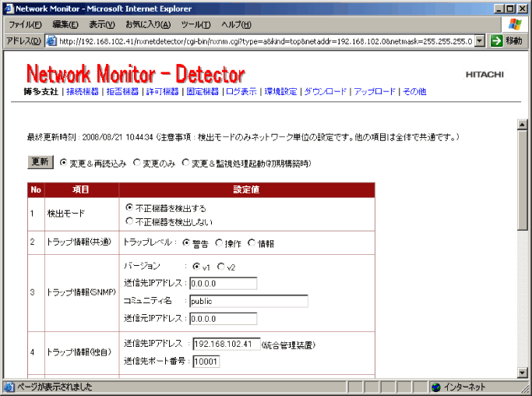
Task: Open the アップロード link
Action: (x=375, y=92)
